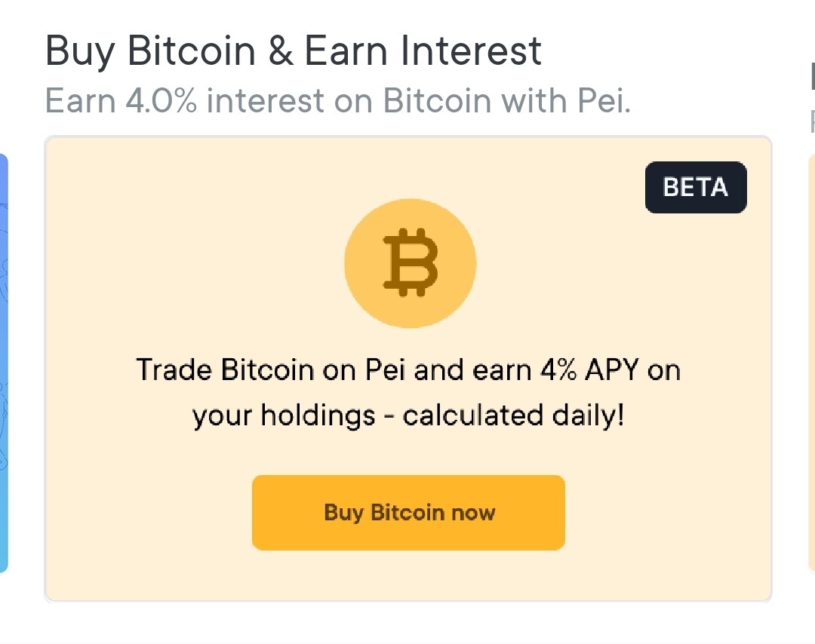The height and width of the screenshot is (644, 815).
Task: Click the Trade Bitcoin on Pei description line
Action: (408, 370)
